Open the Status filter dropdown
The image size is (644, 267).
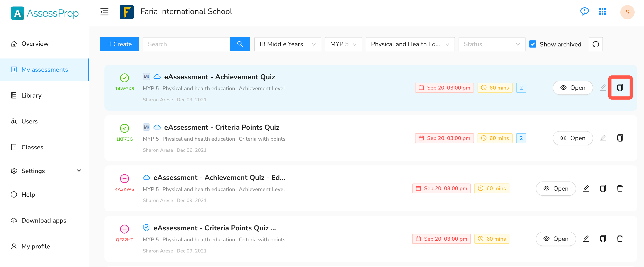click(x=492, y=44)
